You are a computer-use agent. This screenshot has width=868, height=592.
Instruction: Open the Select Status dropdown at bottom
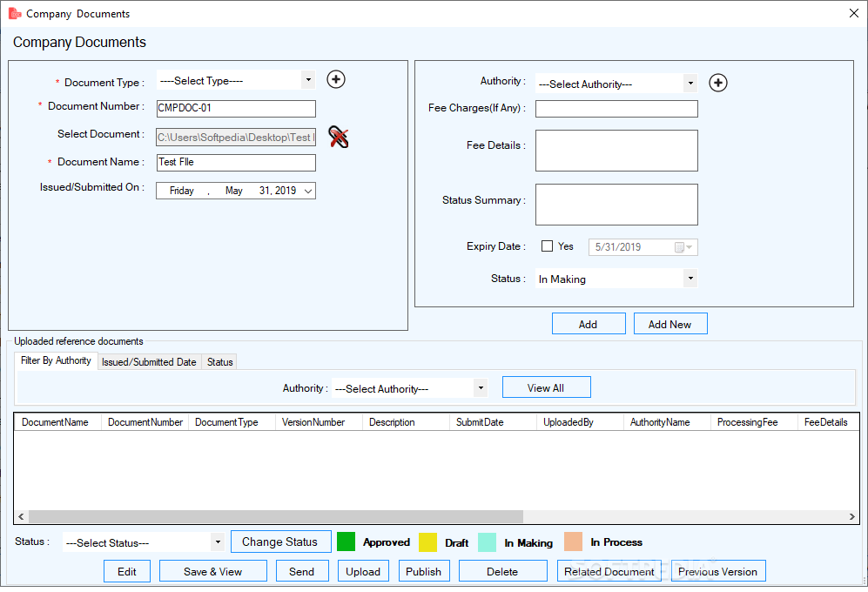[x=218, y=542]
